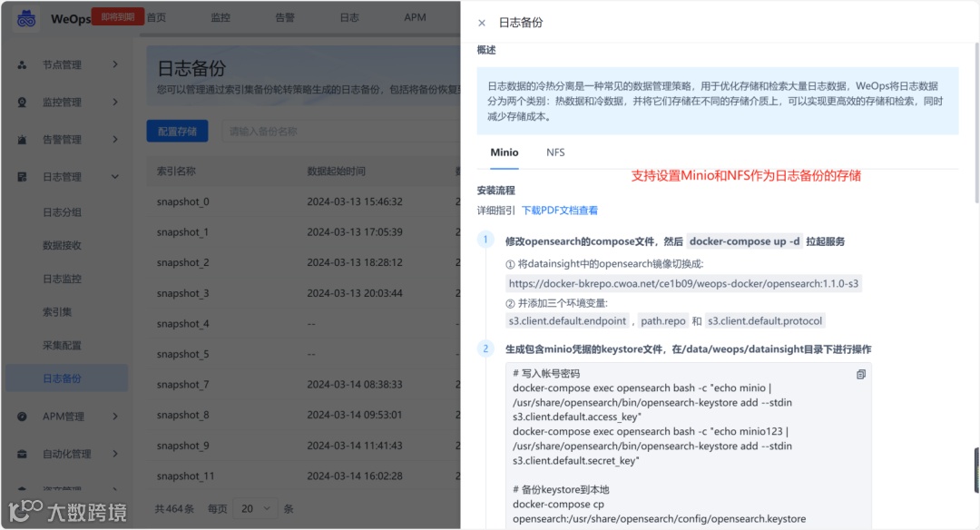Screen dimensions: 980x530
Task: Open the page size dropdown showing 20
Action: coord(255,509)
